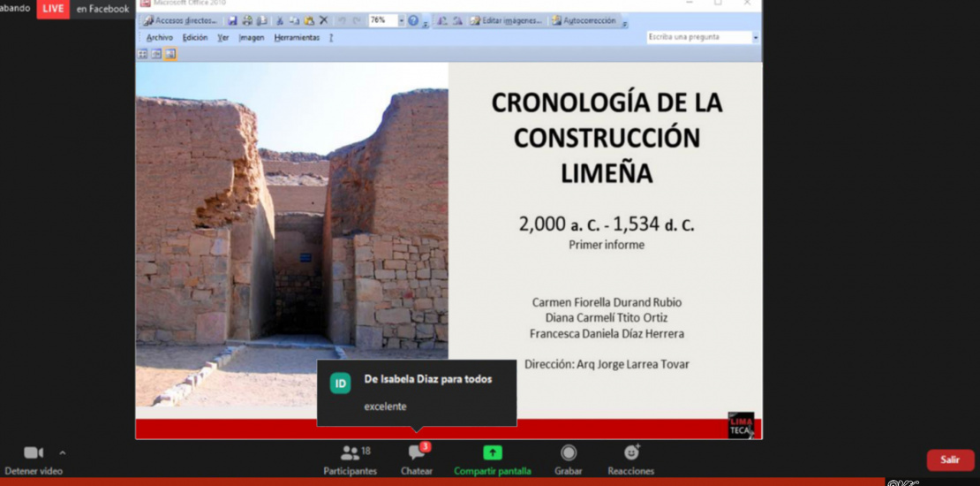980x486 pixels.
Task: Click the slide title CRONOLOGÍA DE LA
Action: coord(607,103)
